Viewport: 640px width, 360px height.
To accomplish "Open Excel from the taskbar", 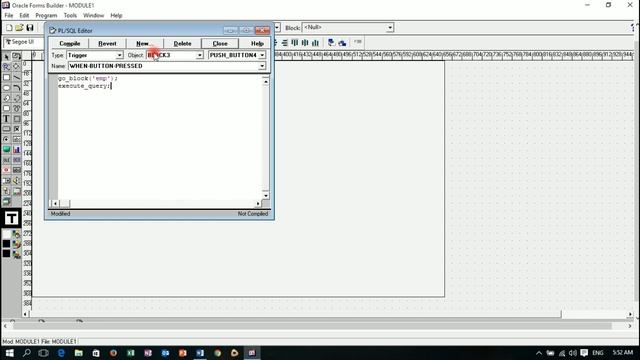I will 131,353.
